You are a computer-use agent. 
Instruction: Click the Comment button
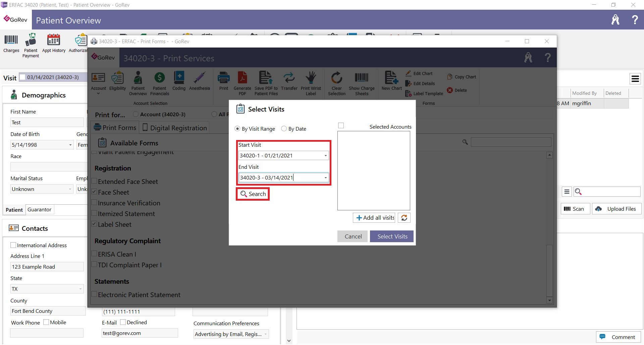point(619,337)
